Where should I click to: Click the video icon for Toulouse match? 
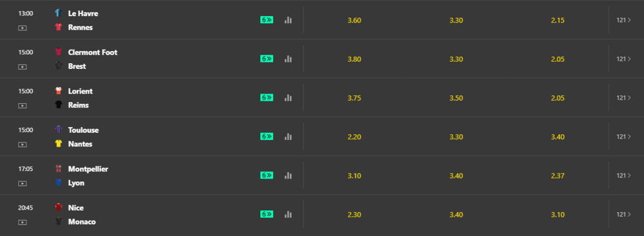[22, 144]
